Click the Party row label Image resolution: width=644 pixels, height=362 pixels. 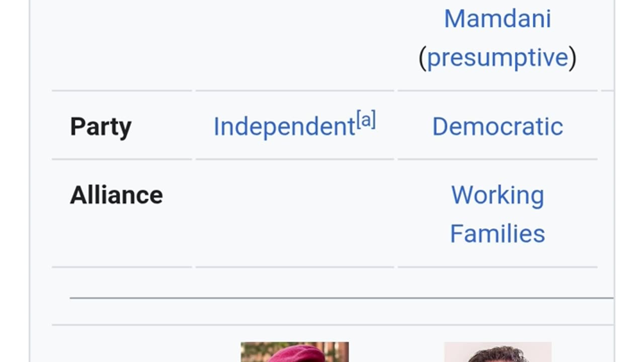pos(101,127)
